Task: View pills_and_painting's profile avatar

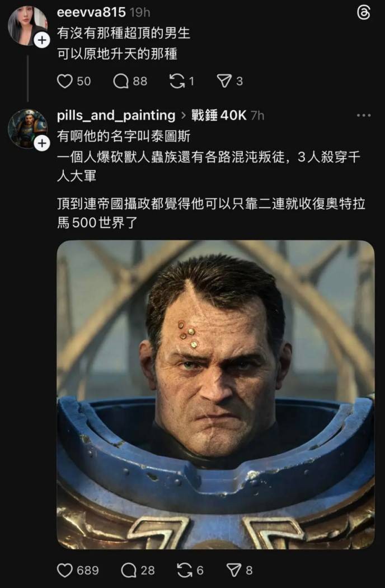Action: (27, 129)
